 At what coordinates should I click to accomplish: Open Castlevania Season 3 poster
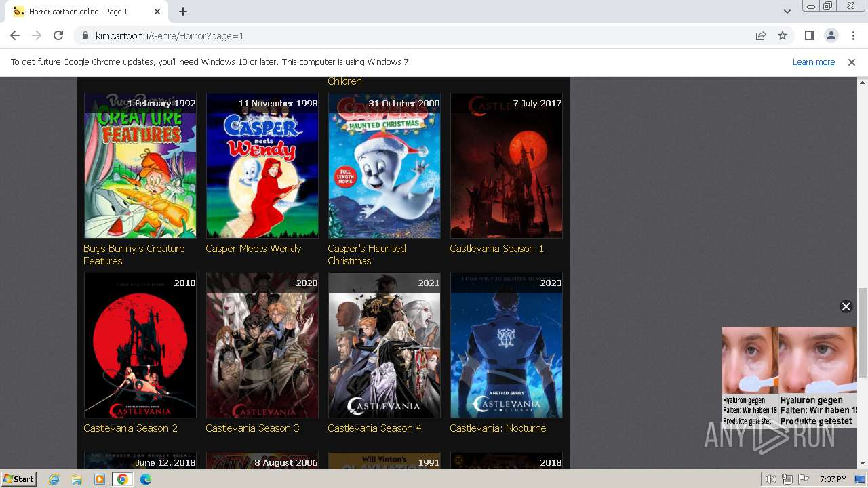[x=262, y=346]
